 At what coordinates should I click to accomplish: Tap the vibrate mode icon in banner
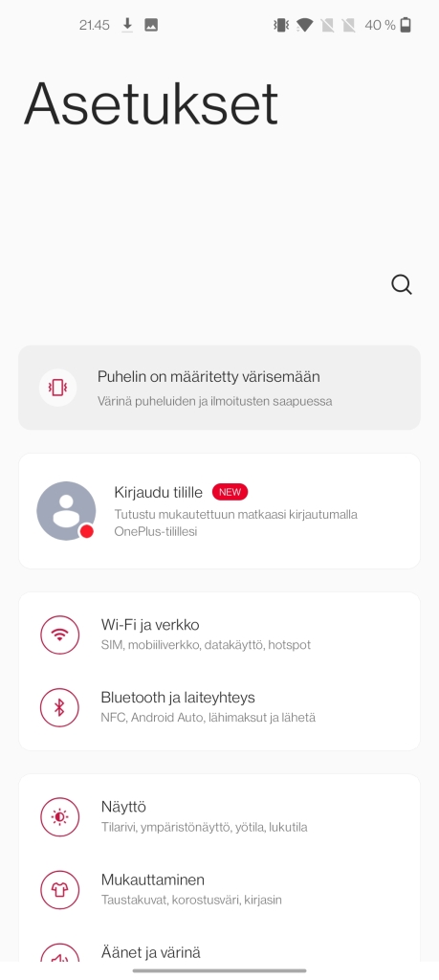click(57, 388)
